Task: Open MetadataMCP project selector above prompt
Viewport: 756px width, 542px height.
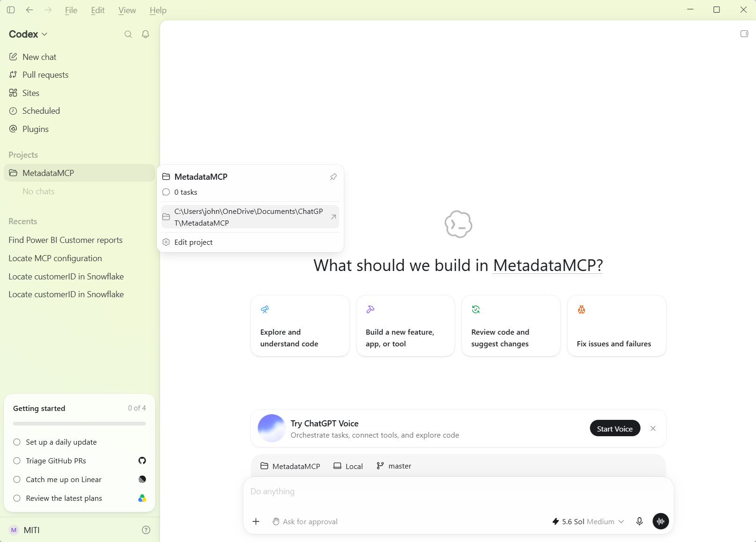Action: click(x=291, y=466)
